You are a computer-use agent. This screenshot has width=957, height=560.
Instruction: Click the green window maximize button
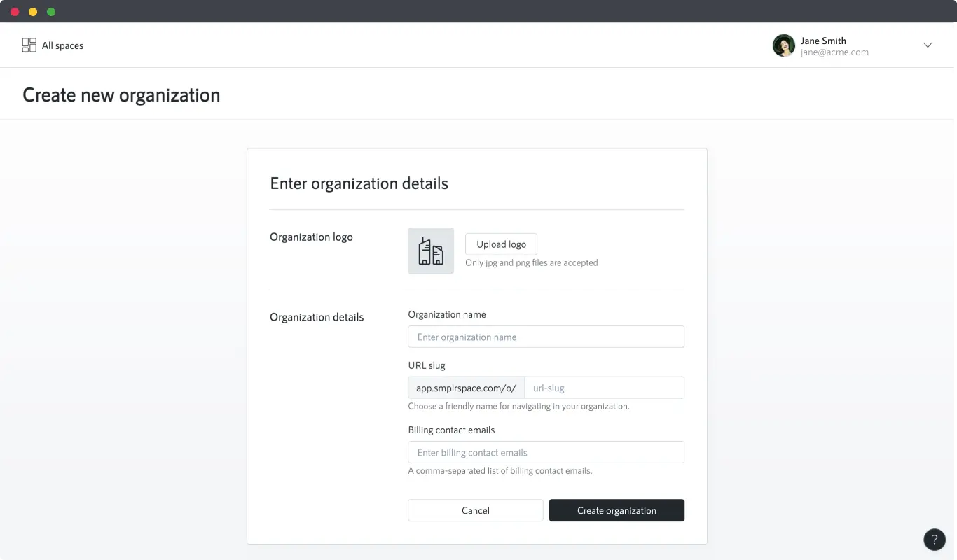point(51,12)
